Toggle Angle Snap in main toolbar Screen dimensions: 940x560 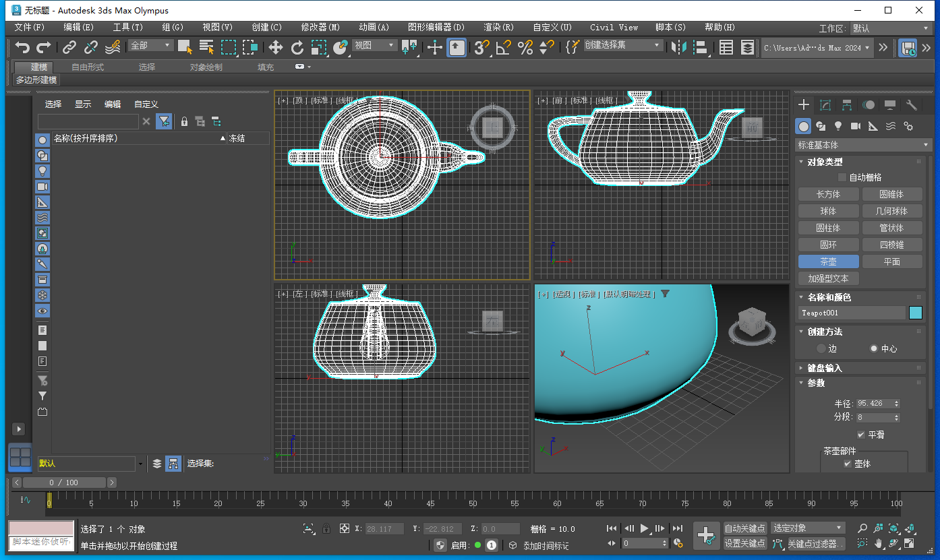[x=503, y=47]
